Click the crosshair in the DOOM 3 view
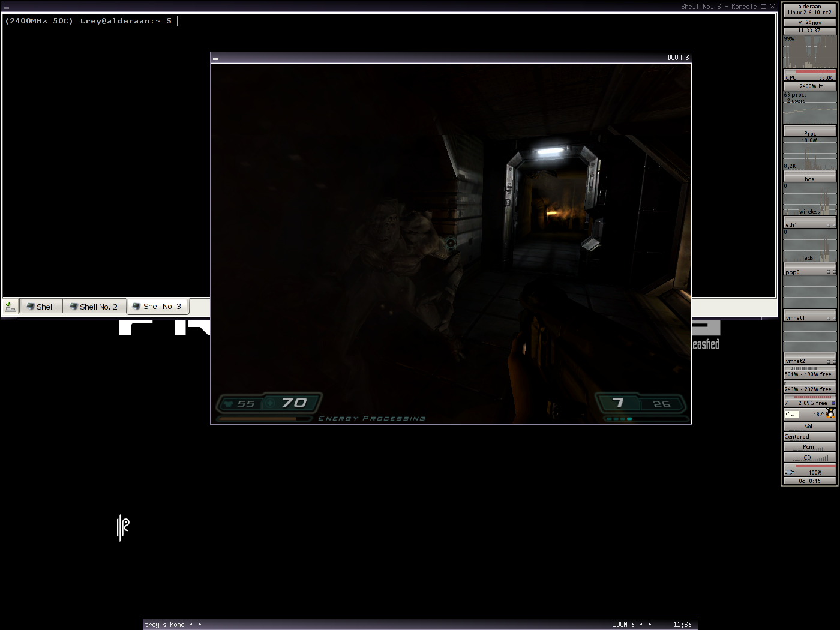The height and width of the screenshot is (630, 840). tap(451, 243)
